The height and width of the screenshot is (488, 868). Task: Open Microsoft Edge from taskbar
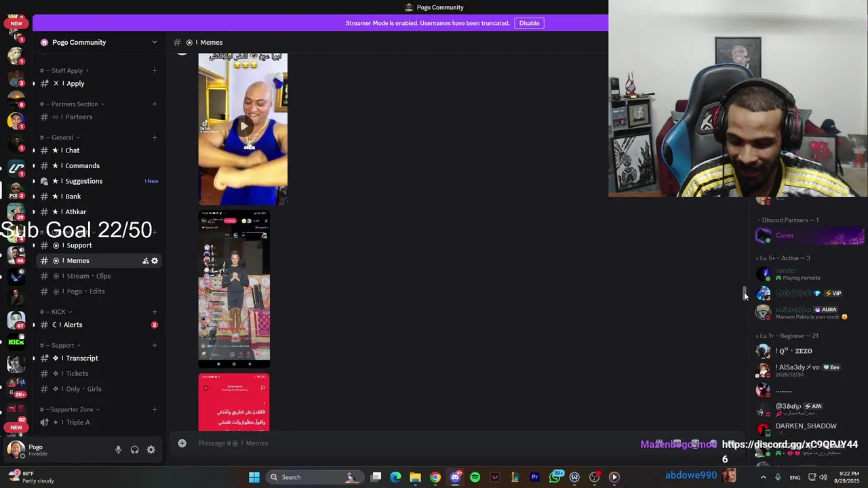click(396, 477)
